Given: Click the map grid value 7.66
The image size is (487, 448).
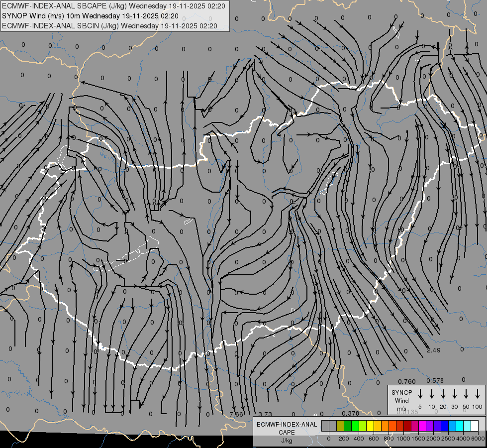Looking at the screenshot, I should tap(236, 414).
